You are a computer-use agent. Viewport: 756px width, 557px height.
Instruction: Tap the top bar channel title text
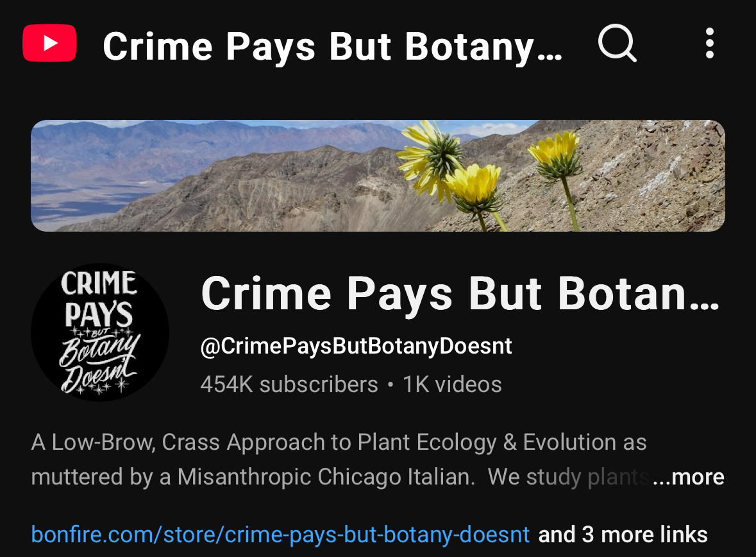click(x=333, y=47)
